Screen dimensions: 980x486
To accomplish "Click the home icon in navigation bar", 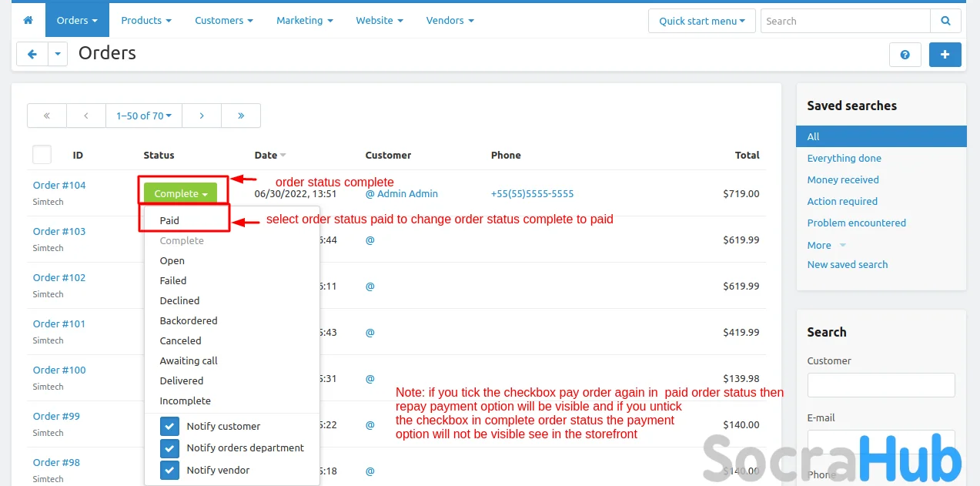I will (x=28, y=20).
